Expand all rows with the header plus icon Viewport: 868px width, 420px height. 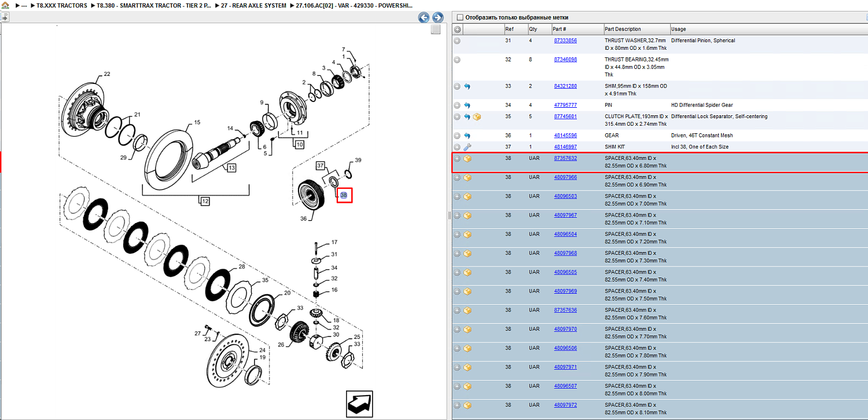pos(457,30)
